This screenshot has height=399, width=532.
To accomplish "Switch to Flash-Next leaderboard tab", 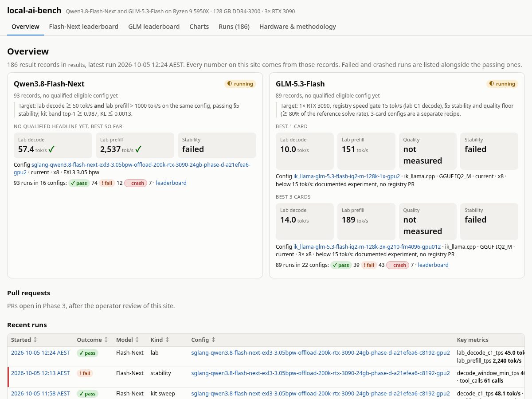I will coord(84,27).
